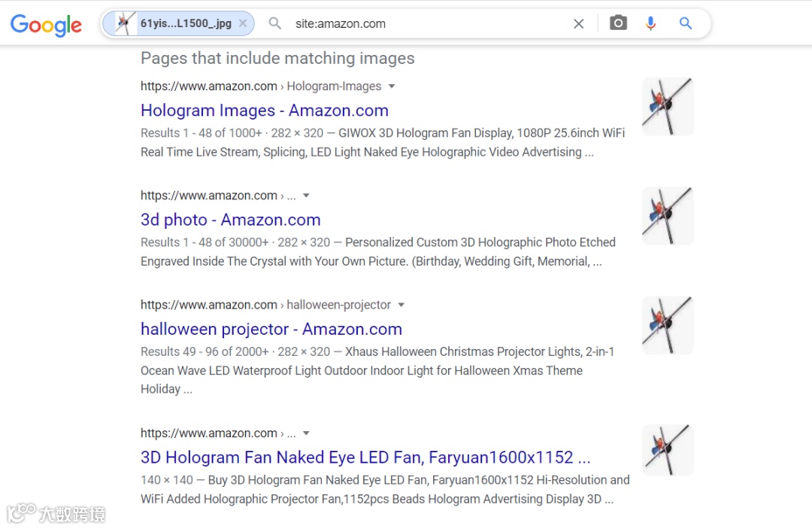Image resolution: width=812 pixels, height=529 pixels.
Task: Start voice search with microphone icon
Action: pos(651,23)
